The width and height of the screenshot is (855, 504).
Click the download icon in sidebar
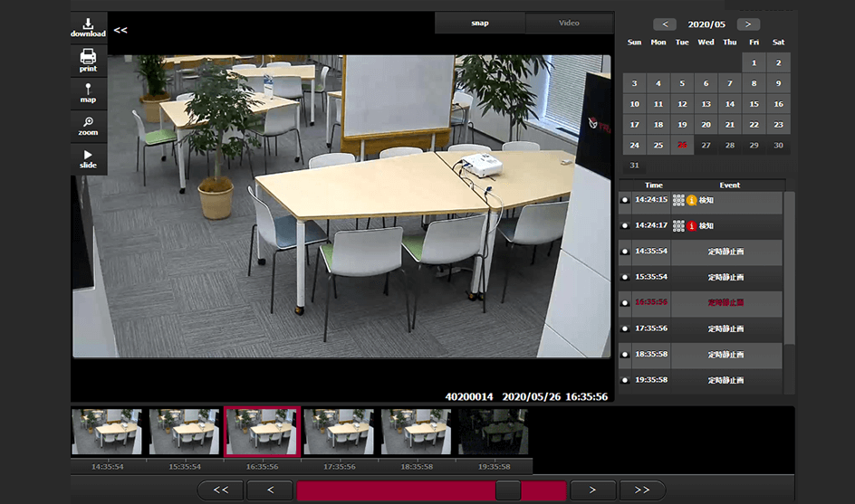(x=88, y=27)
